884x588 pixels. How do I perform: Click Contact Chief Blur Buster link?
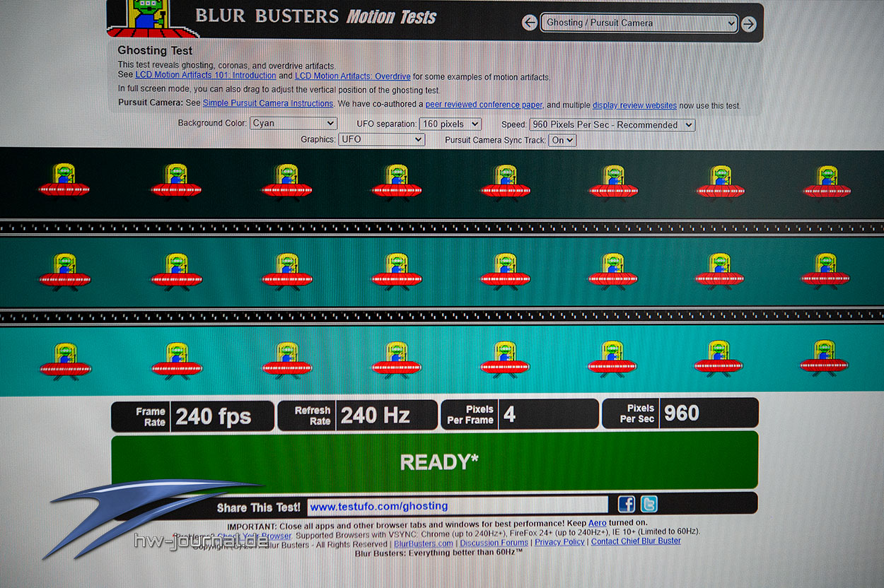[636, 541]
